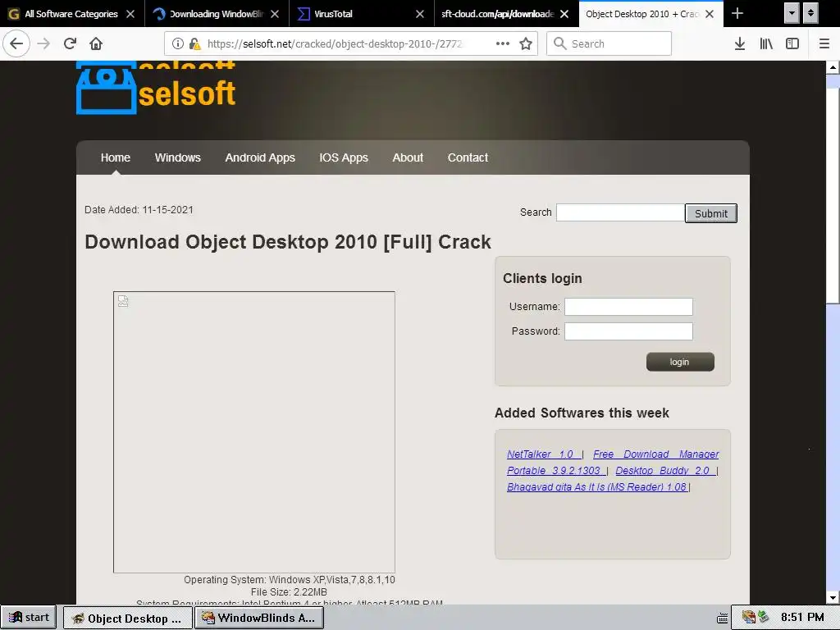Click the Operating System Windows XP text
The width and height of the screenshot is (840, 630).
click(290, 580)
